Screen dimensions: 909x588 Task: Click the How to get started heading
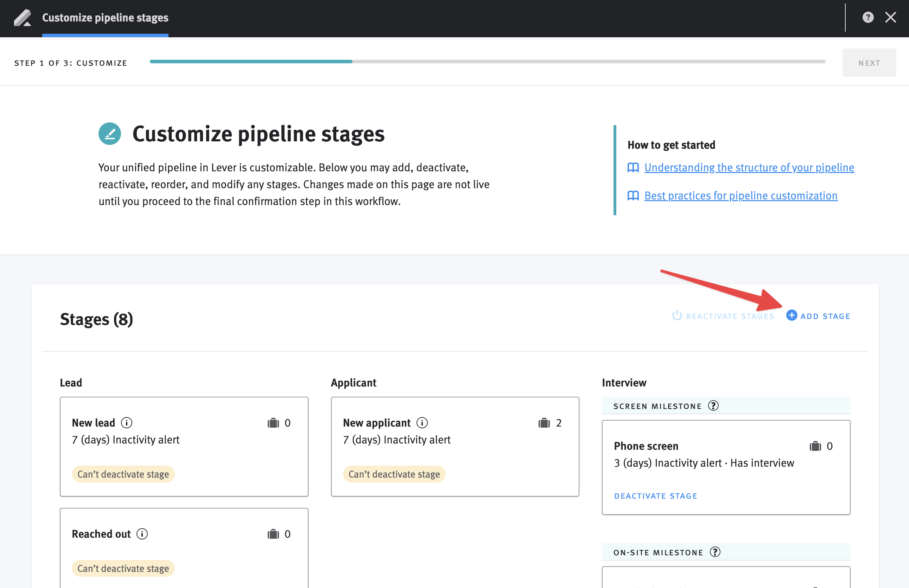click(x=671, y=145)
